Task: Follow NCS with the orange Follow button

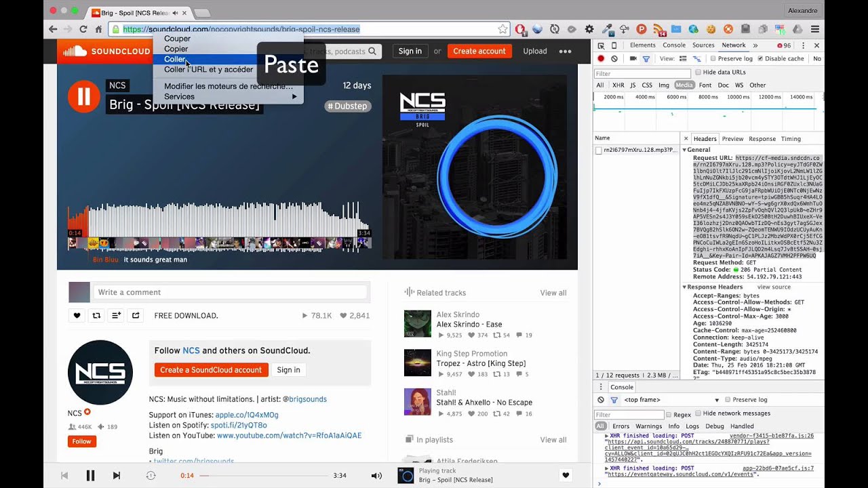Action: pyautogui.click(x=81, y=441)
